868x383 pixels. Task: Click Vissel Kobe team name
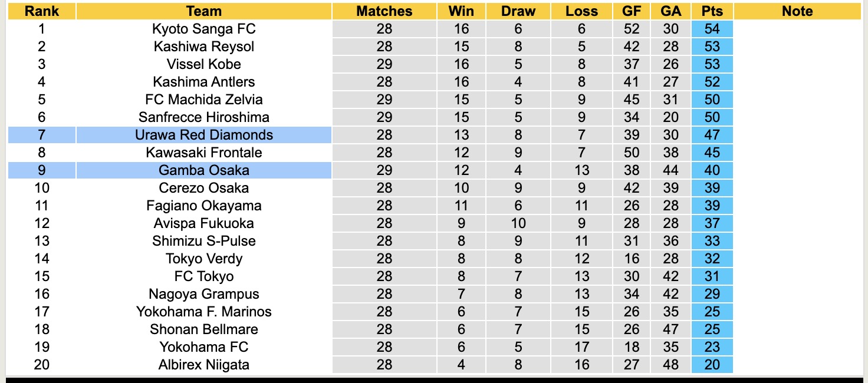click(x=203, y=64)
